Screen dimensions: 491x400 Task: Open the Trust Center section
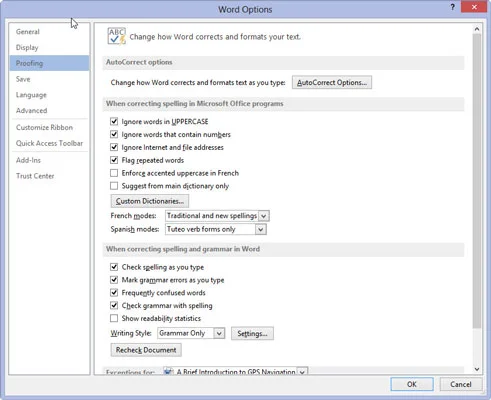click(x=35, y=176)
